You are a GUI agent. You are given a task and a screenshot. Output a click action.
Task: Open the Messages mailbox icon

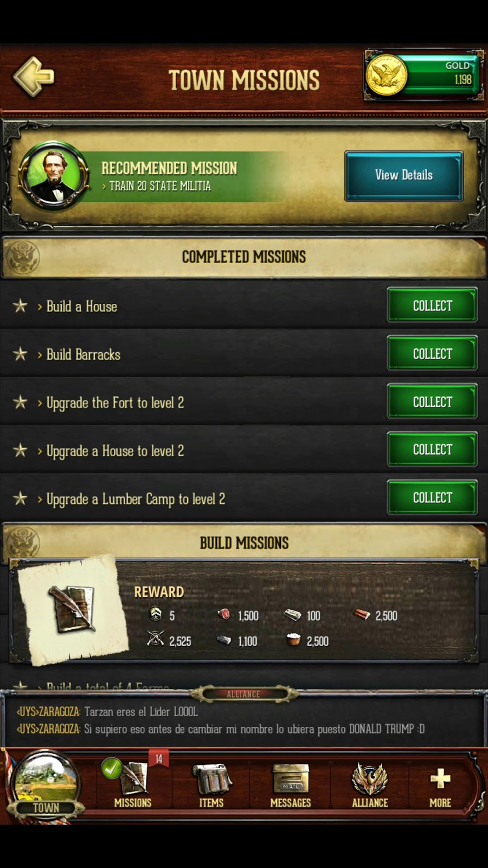[291, 785]
